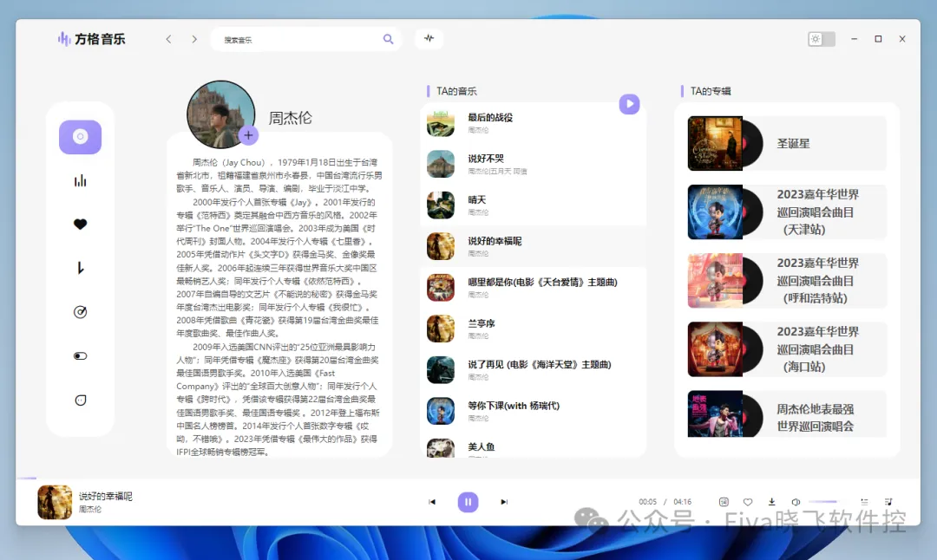Viewport: 937px width, 560px height.
Task: Play the song 美人鱼
Action: 533,446
